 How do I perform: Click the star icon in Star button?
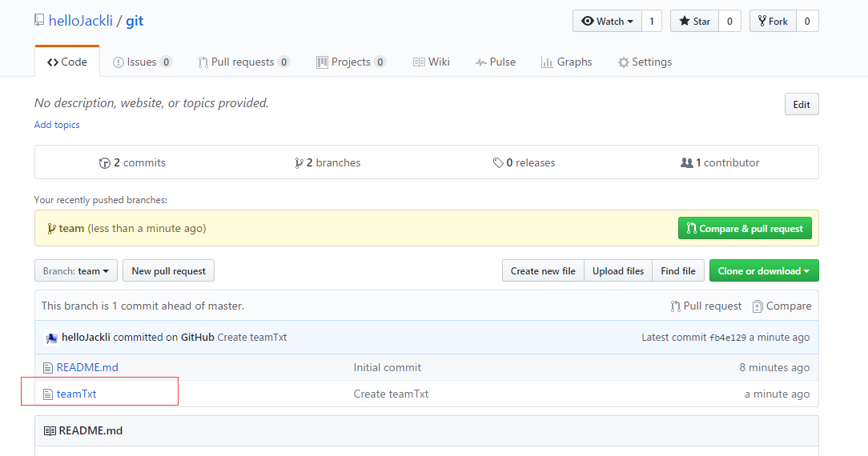(x=685, y=21)
